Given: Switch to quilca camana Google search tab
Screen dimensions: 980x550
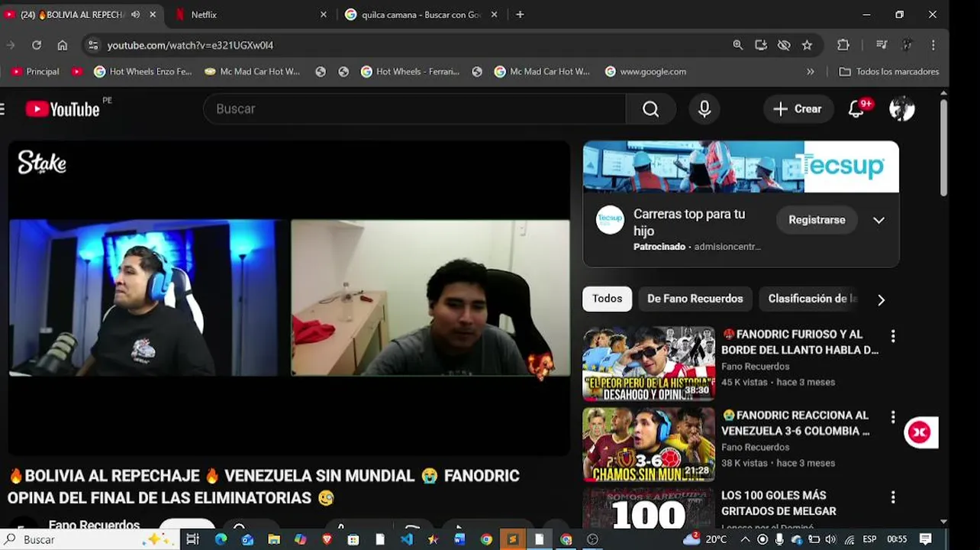Looking at the screenshot, I should click(421, 15).
